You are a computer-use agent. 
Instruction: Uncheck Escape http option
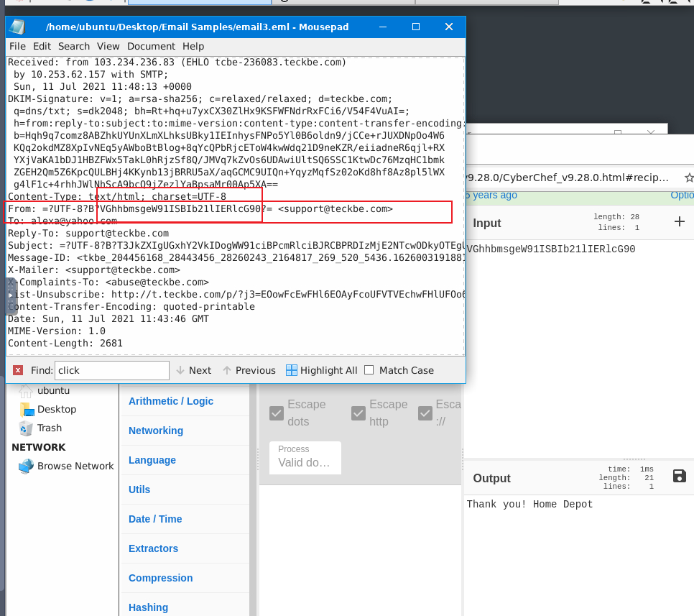[x=358, y=413]
